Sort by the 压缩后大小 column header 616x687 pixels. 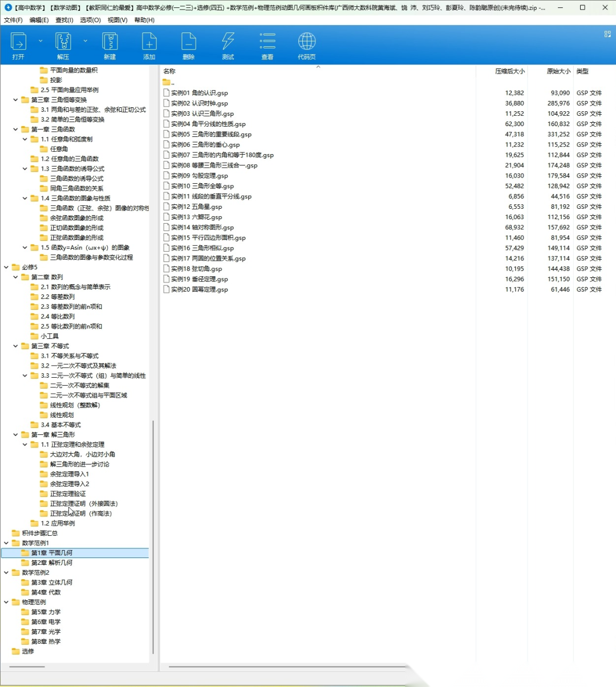(509, 71)
